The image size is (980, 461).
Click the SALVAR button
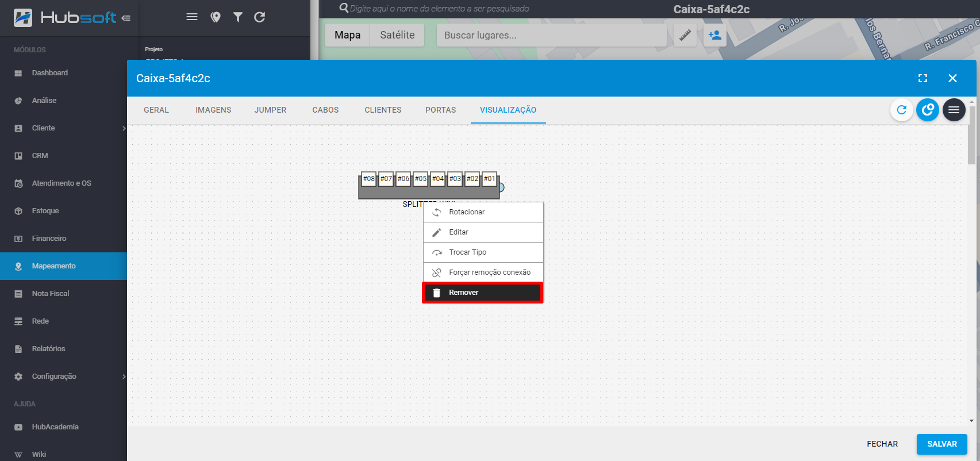coord(942,444)
